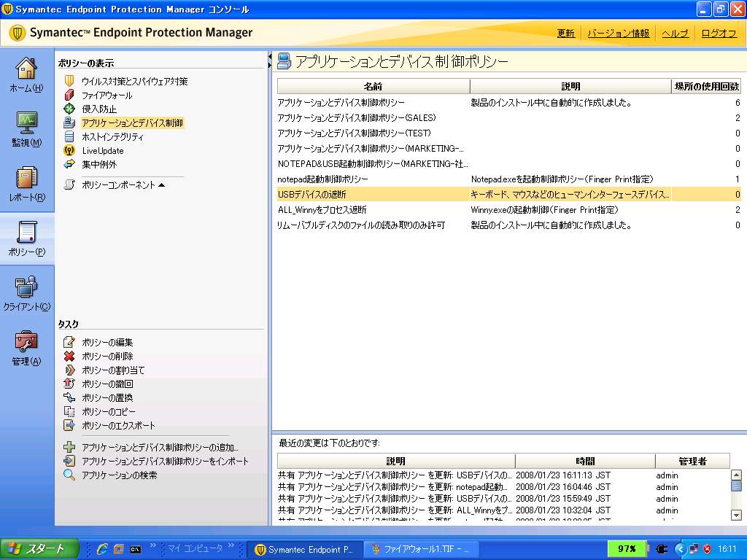Select the ポリシー(P) policy sidebar icon
The width and height of the screenshot is (747, 560).
[x=26, y=238]
